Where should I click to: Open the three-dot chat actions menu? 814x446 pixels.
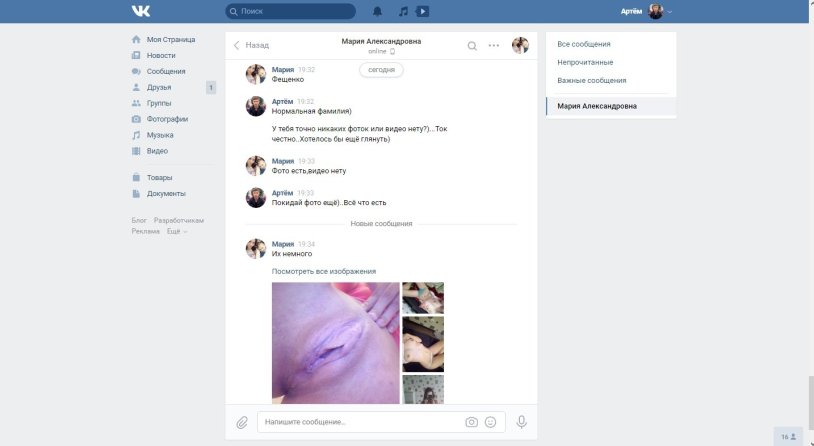point(493,45)
